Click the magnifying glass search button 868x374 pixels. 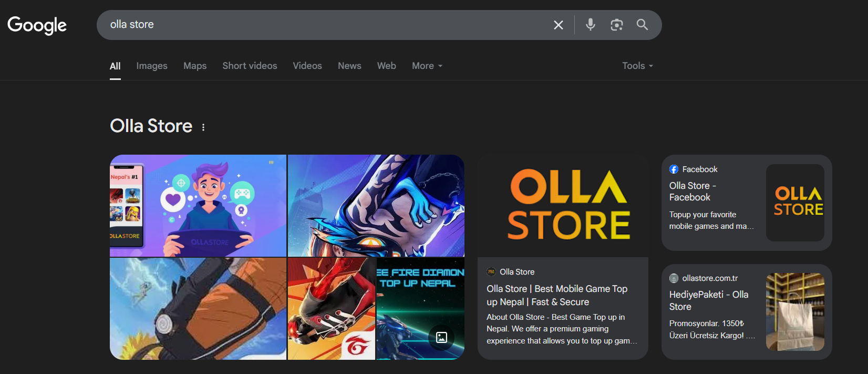coord(642,25)
